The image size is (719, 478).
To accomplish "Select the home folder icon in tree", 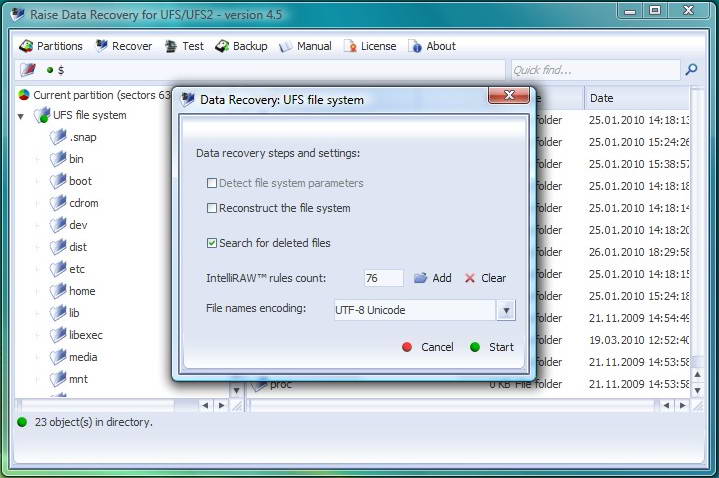I will click(58, 291).
